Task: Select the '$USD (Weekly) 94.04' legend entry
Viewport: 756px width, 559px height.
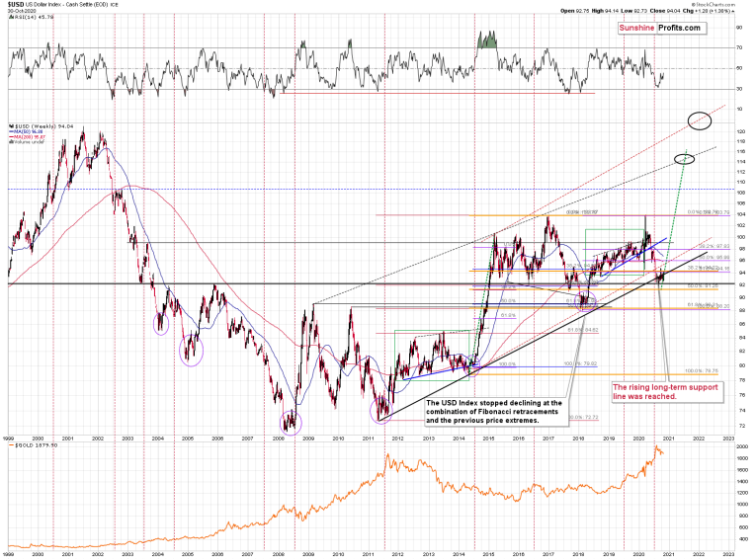Action: [x=42, y=126]
